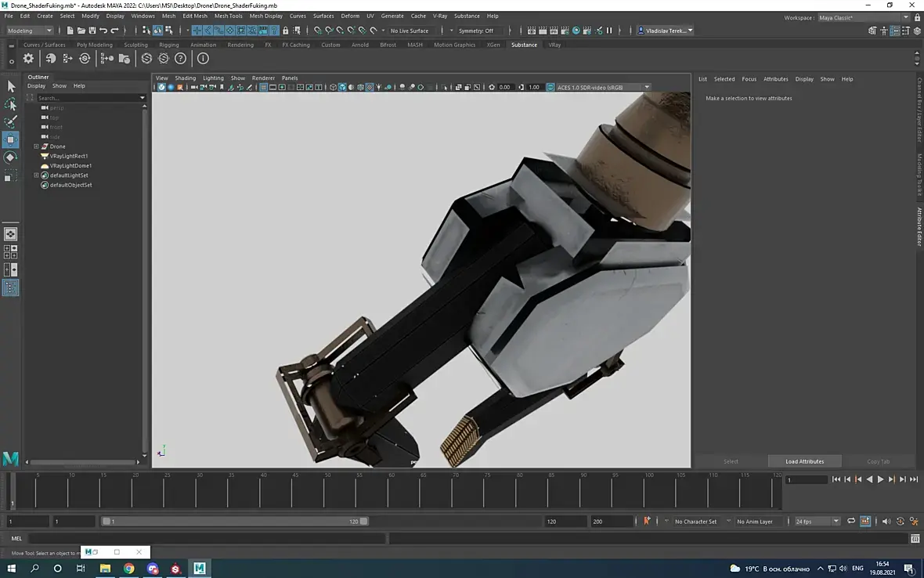924x578 pixels.
Task: Toggle playback looping button
Action: (851, 522)
